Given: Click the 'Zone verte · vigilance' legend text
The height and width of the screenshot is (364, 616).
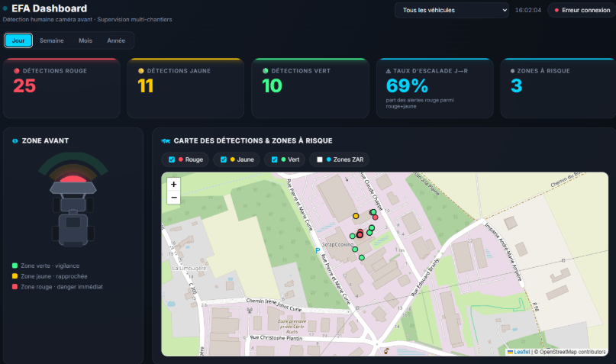Looking at the screenshot, I should click(x=50, y=266).
